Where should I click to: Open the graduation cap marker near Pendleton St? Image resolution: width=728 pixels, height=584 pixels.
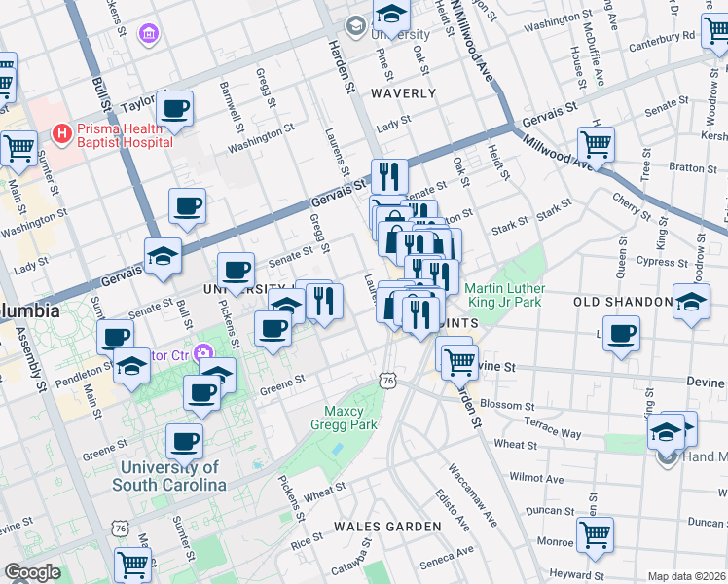(131, 369)
